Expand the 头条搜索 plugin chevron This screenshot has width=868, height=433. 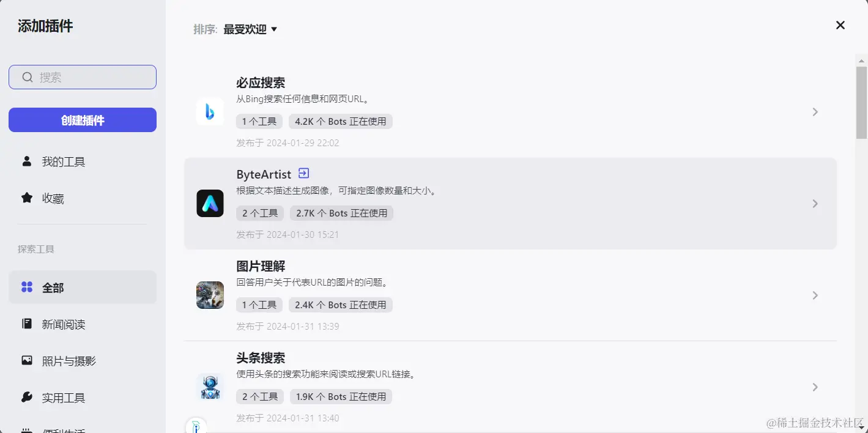pyautogui.click(x=815, y=387)
